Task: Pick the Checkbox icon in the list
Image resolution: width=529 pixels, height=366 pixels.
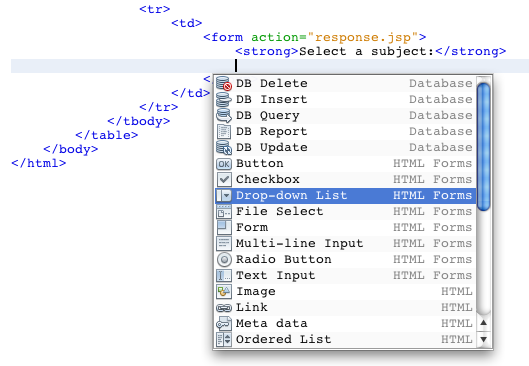Action: [x=224, y=179]
